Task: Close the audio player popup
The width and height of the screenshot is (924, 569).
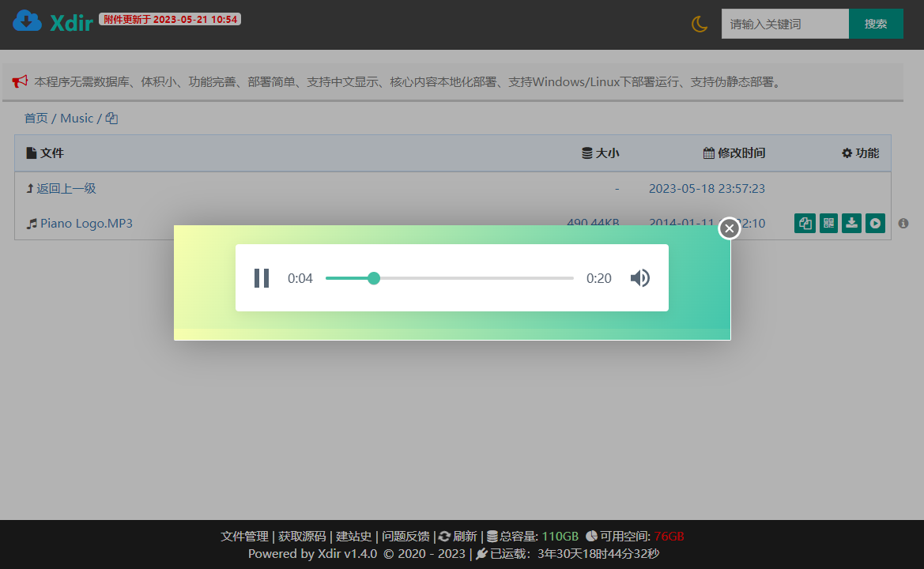Action: [x=730, y=228]
